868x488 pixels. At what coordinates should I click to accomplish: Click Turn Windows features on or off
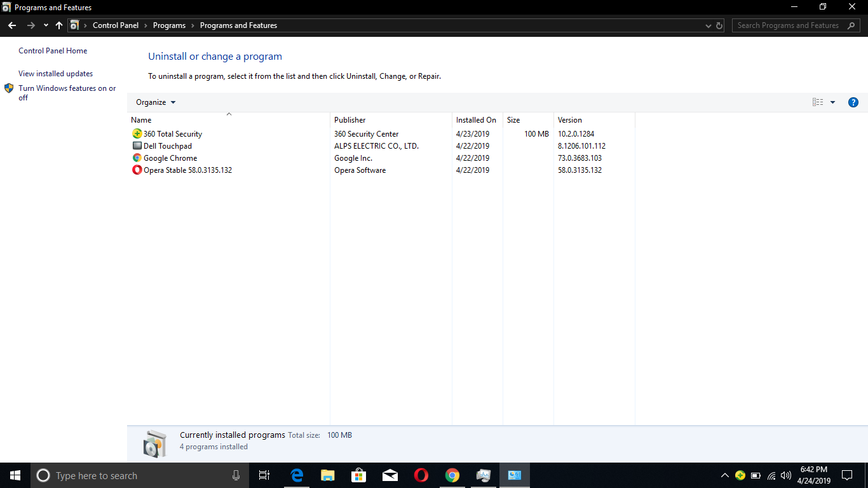[67, 93]
